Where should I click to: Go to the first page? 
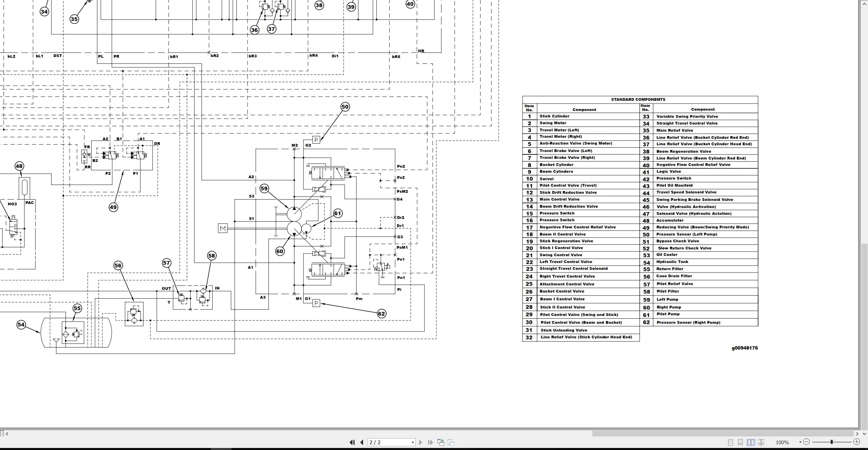(352, 442)
